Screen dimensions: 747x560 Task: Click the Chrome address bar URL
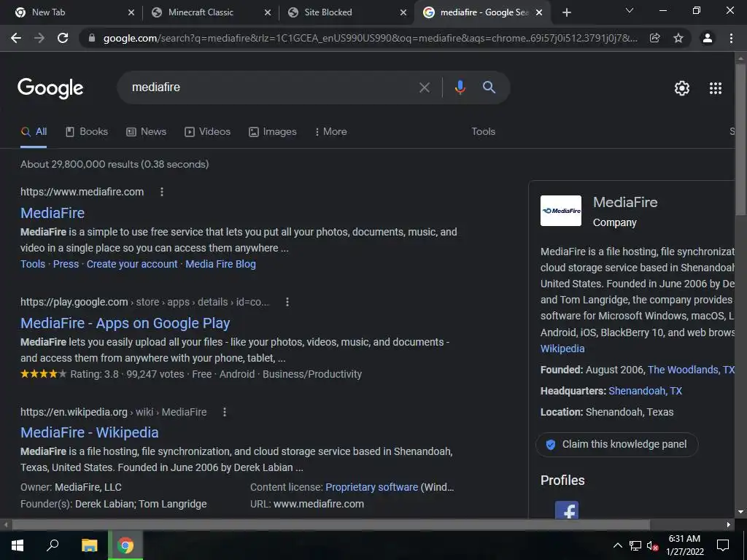pyautogui.click(x=370, y=38)
